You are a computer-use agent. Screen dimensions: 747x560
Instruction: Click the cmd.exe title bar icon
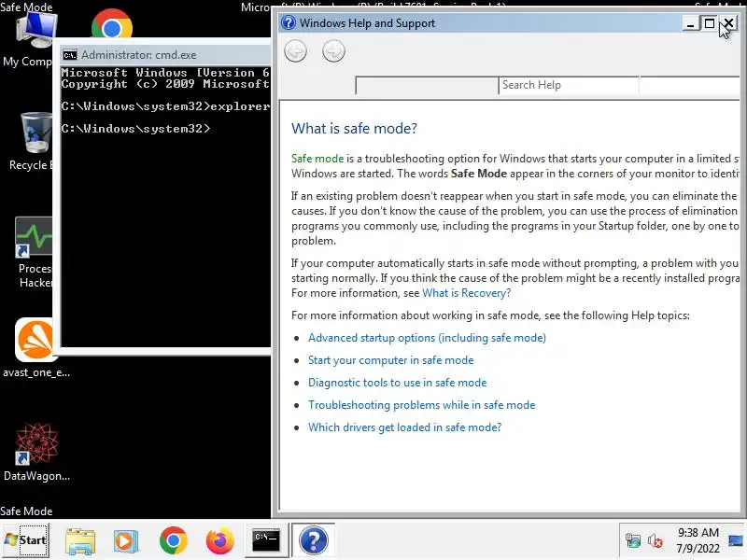[x=69, y=55]
